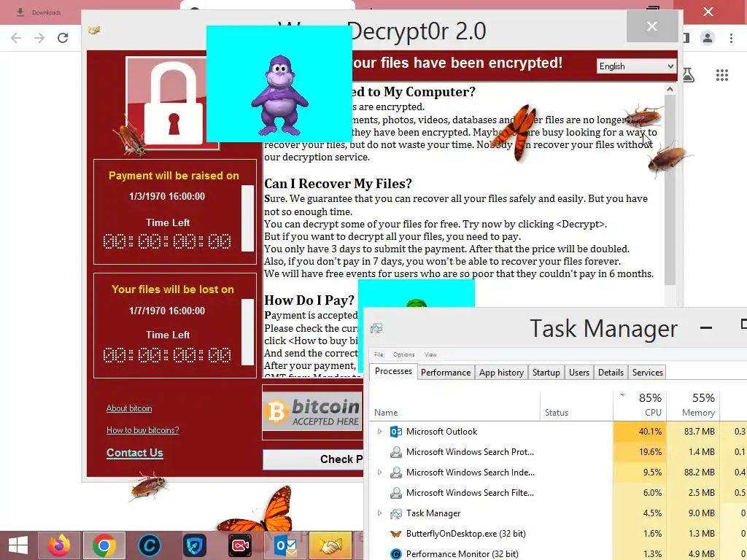Select the Processes tab
This screenshot has height=560, width=747.
393,371
